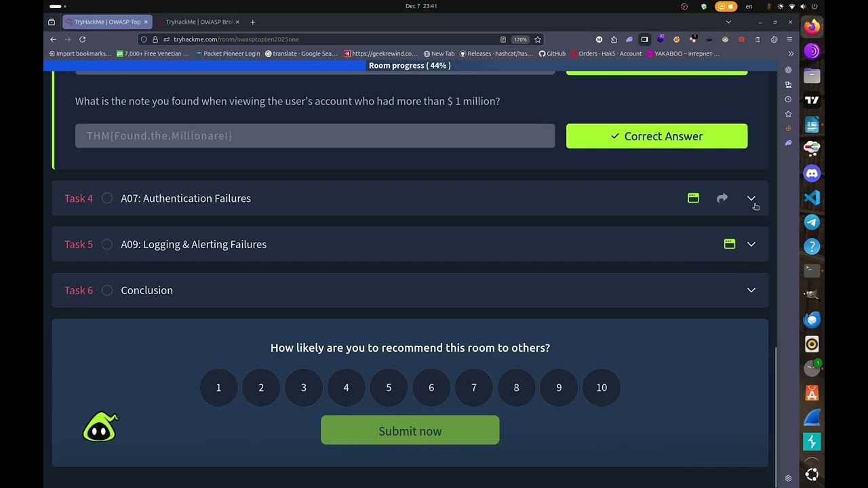Open the Firefox sidebar history panel
The width and height of the screenshot is (868, 488).
click(788, 99)
